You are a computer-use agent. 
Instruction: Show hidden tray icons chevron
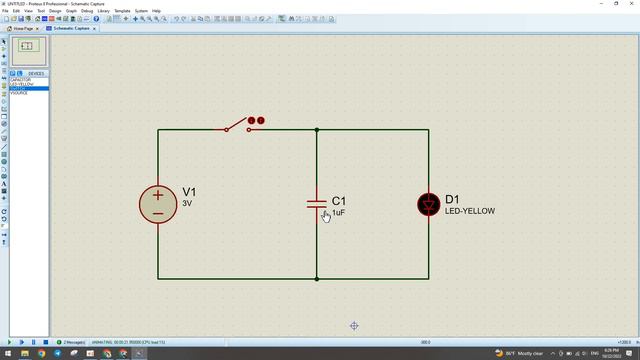point(553,353)
